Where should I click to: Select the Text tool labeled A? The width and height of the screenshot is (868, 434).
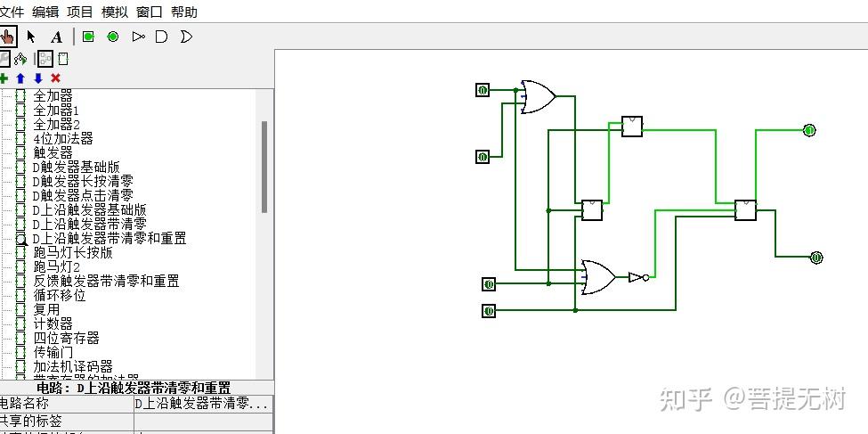tap(56, 37)
